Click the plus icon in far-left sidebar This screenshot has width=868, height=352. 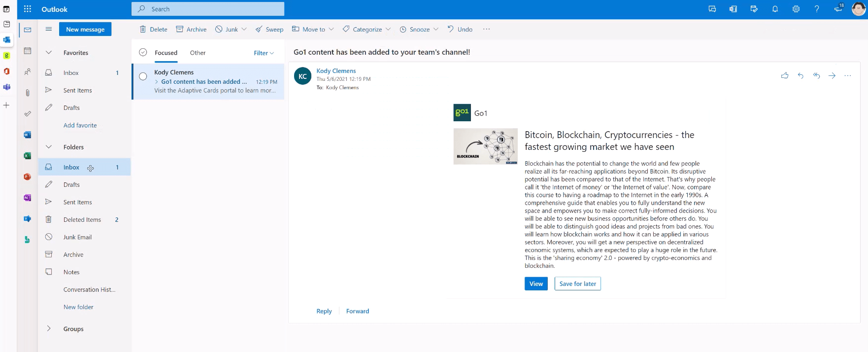tap(7, 105)
